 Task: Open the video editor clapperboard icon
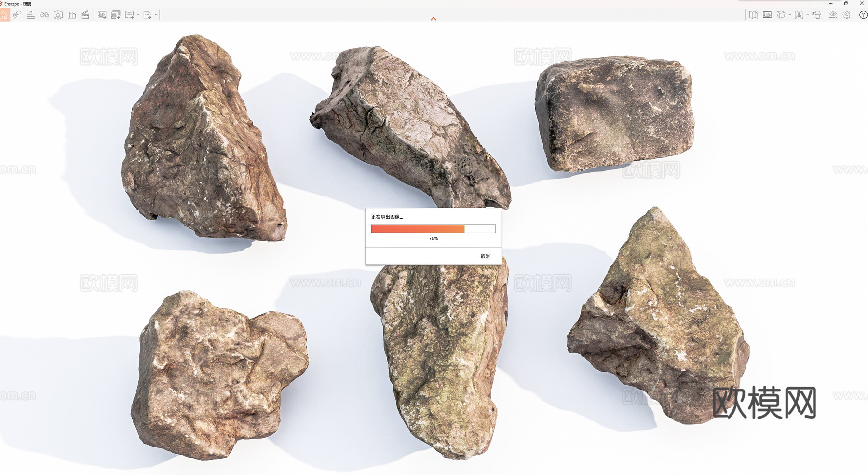85,15
